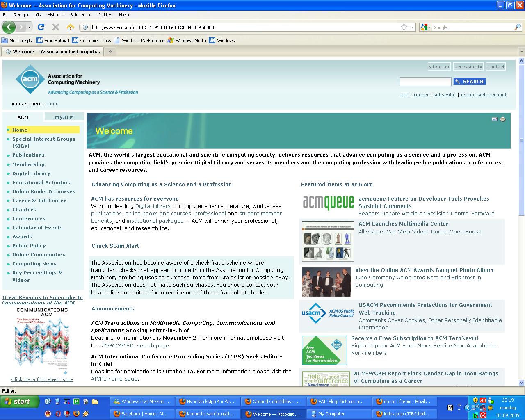Viewport: 525px width, 420px height.
Task: Switch to Facebook Home taskbar window
Action: [x=142, y=414]
